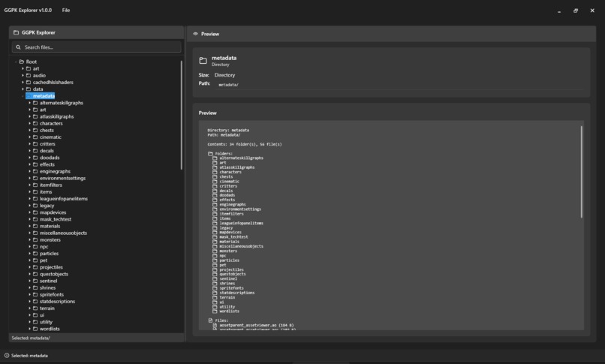Screen dimensions: 605x364
Task: Select items folder in the tree
Action: coord(46,191)
